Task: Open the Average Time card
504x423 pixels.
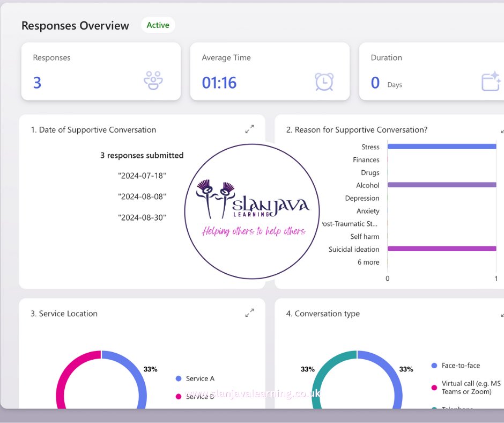Action: point(270,71)
